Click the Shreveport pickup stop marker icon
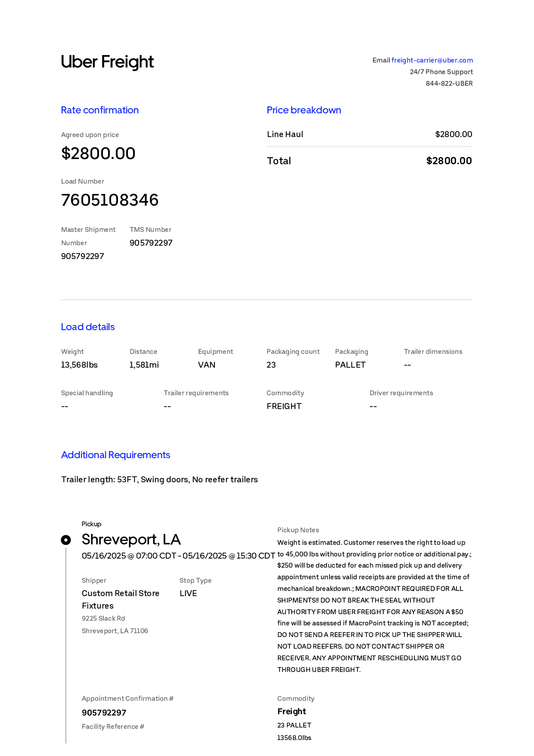The image size is (534, 756). click(66, 540)
